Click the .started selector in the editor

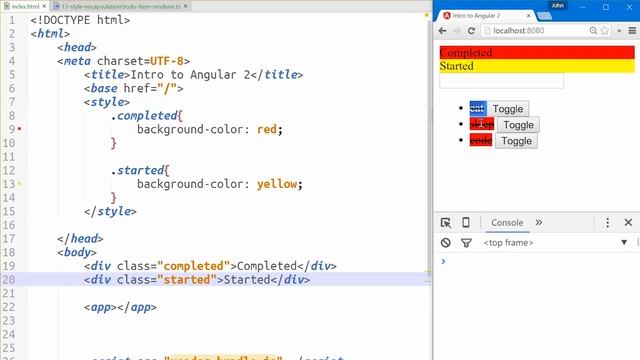click(137, 171)
